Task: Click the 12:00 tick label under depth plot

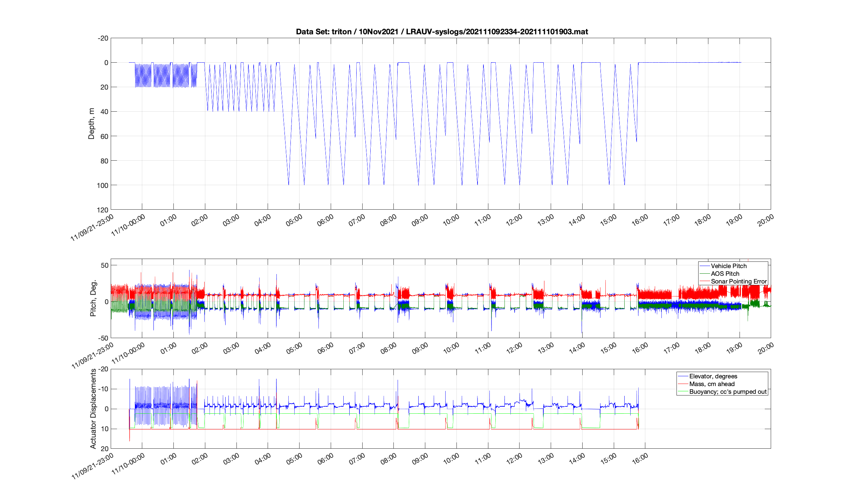Action: click(514, 220)
